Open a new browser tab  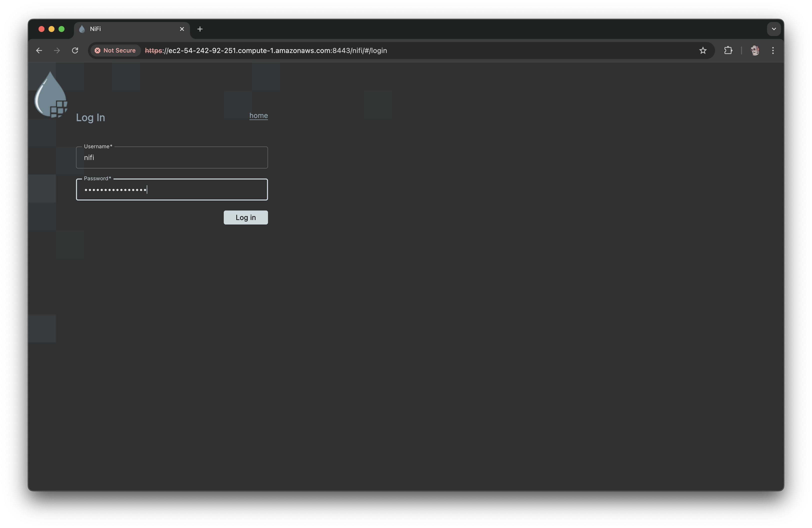click(x=200, y=29)
